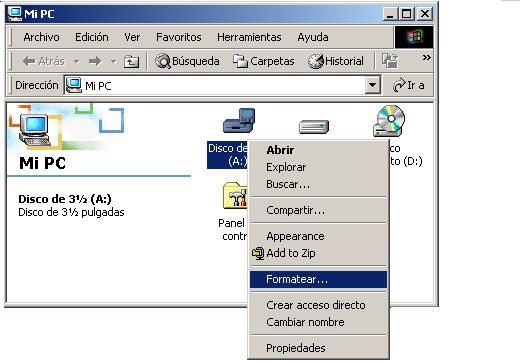This screenshot has width=520, height=361.
Task: Open the Ver menu
Action: (132, 37)
